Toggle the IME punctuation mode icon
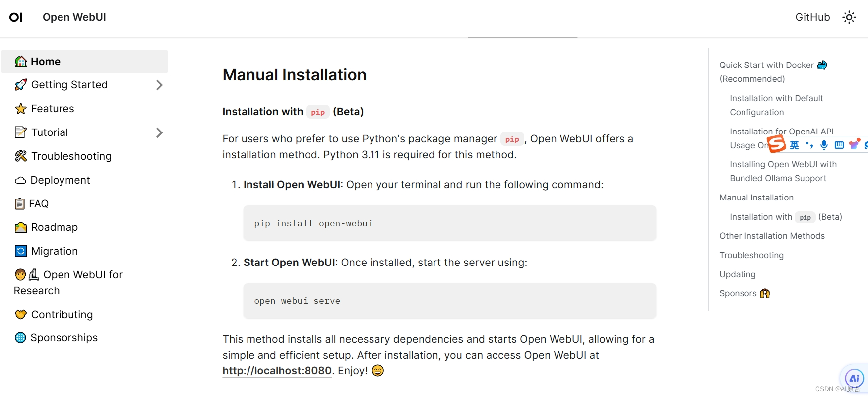 point(809,145)
